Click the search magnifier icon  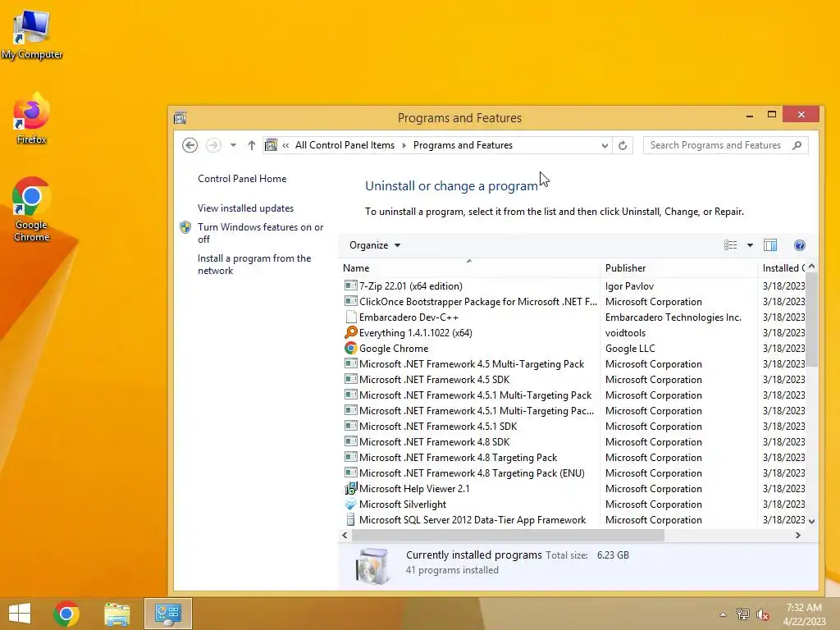pyautogui.click(x=797, y=145)
